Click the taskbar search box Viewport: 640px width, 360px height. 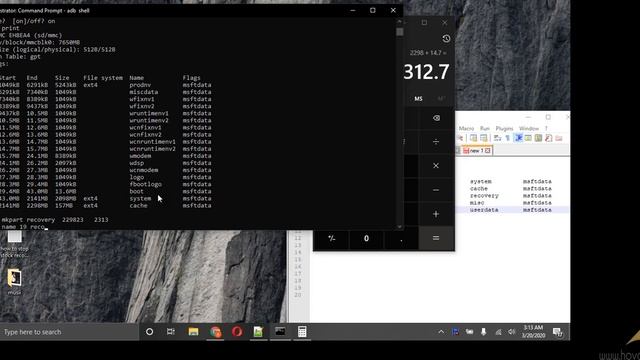(x=69, y=332)
